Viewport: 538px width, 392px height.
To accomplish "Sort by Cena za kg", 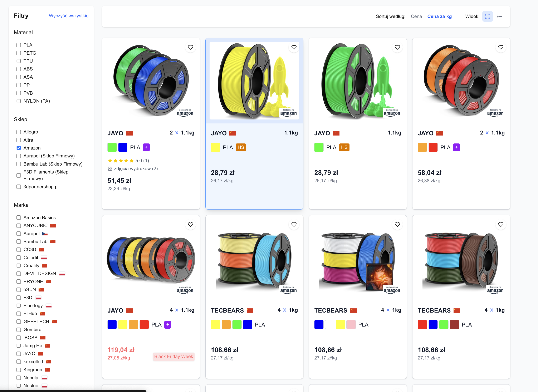I will pos(439,16).
